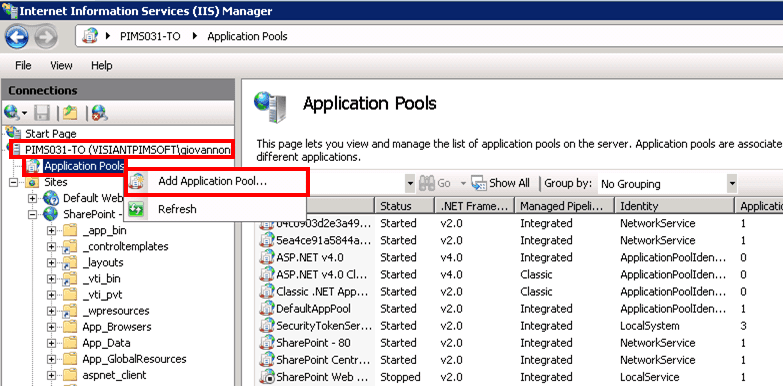Select the Start Page tree item
Image resolution: width=783 pixels, height=386 pixels.
click(51, 133)
